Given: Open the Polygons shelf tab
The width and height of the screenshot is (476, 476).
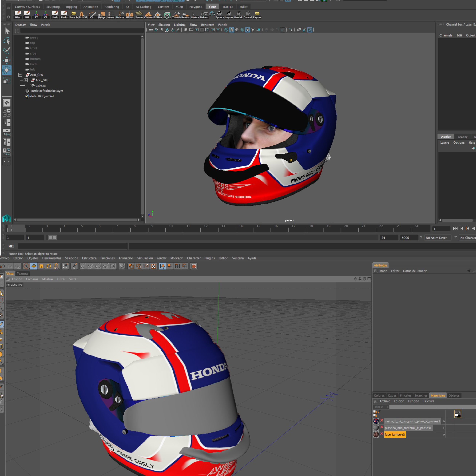Looking at the screenshot, I should tap(196, 7).
